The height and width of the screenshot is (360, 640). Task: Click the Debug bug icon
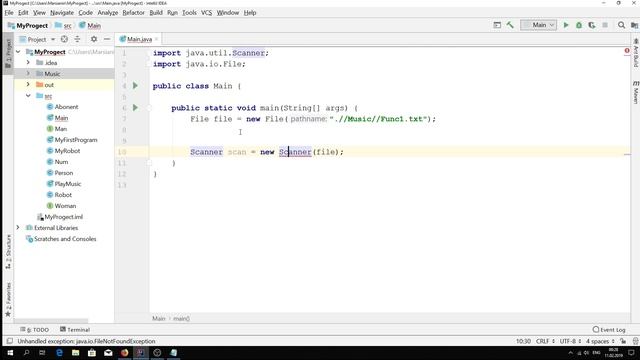coord(579,25)
